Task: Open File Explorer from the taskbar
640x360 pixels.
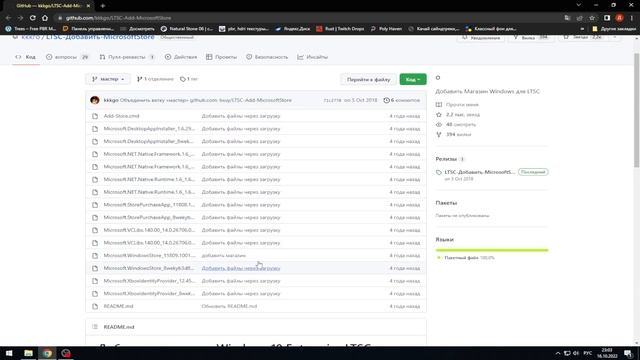Action: (28, 353)
